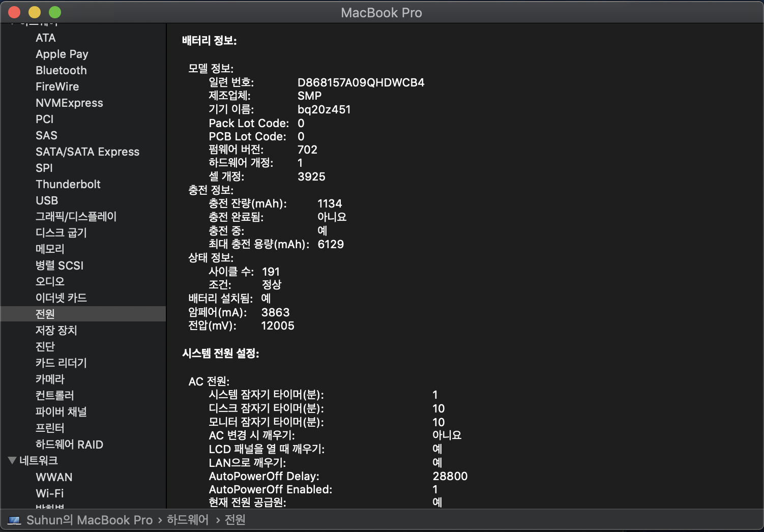Viewport: 764px width, 532px height.
Task: Click the 저장 장치 sidebar entry
Action: [x=56, y=331]
